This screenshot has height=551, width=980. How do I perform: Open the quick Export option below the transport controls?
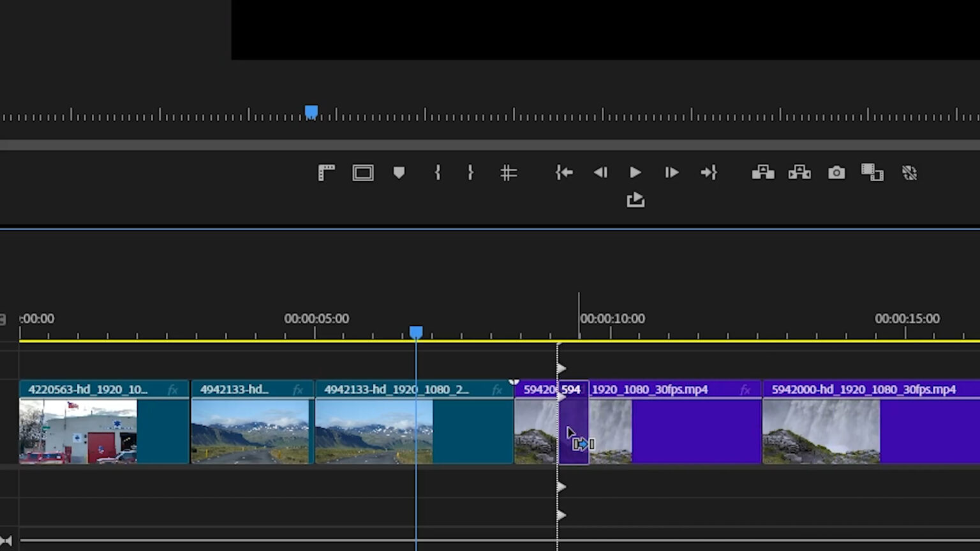click(x=635, y=200)
